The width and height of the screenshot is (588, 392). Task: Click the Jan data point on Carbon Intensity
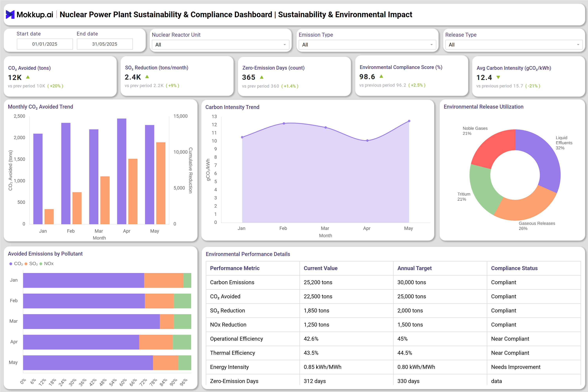click(x=242, y=137)
